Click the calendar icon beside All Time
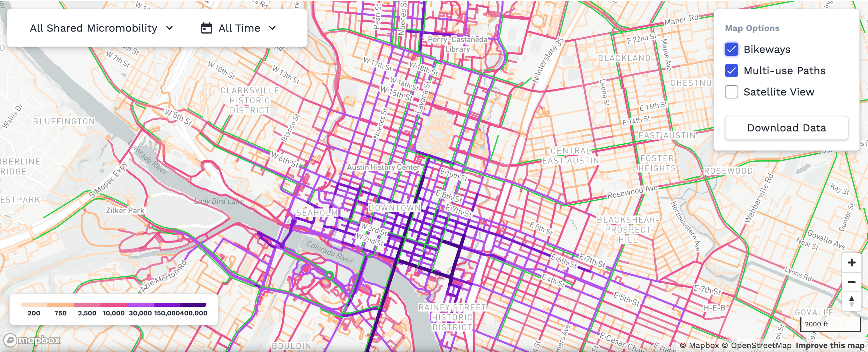Image resolution: width=868 pixels, height=352 pixels. click(207, 28)
